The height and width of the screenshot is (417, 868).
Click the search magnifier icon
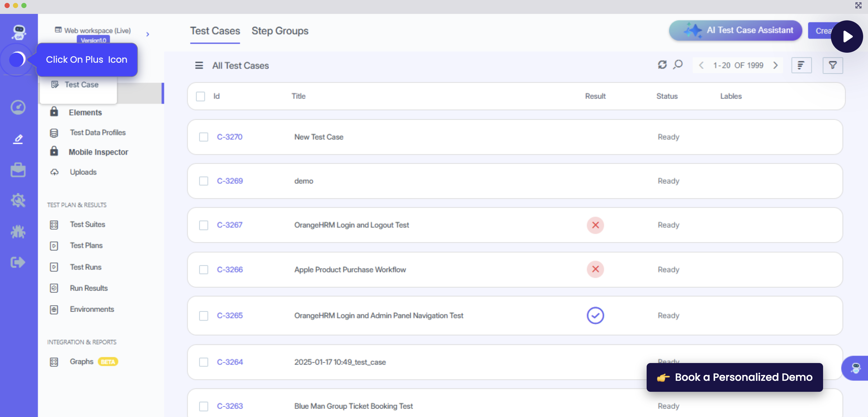678,65
